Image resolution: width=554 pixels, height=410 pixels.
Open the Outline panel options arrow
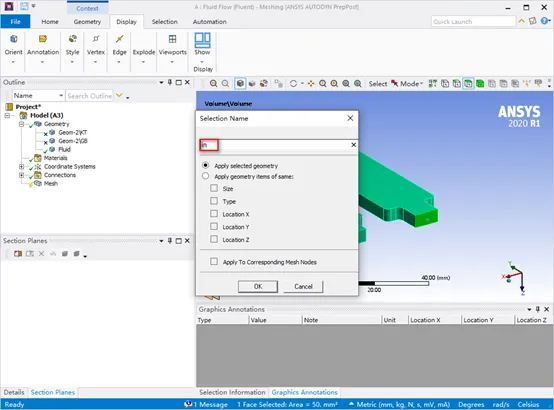161,82
